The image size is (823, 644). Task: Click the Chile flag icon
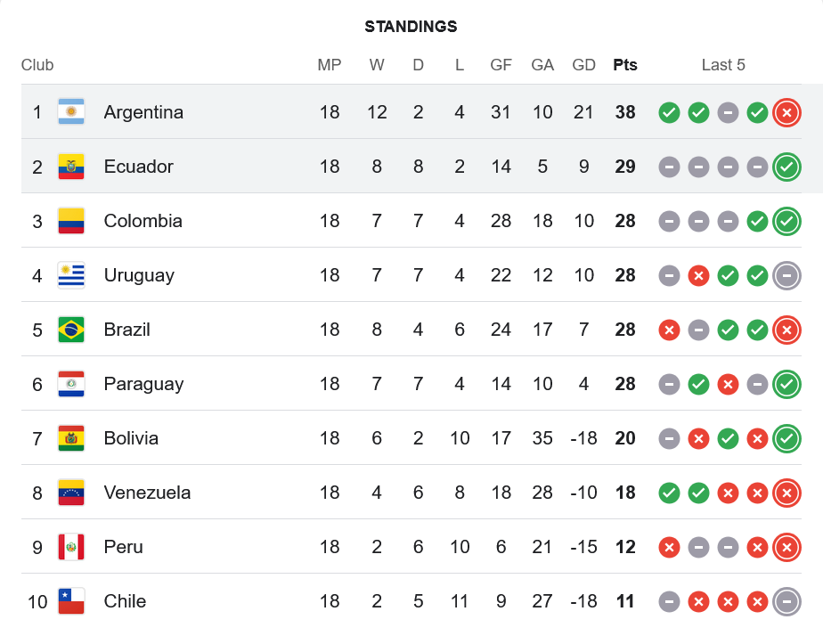coord(71,601)
